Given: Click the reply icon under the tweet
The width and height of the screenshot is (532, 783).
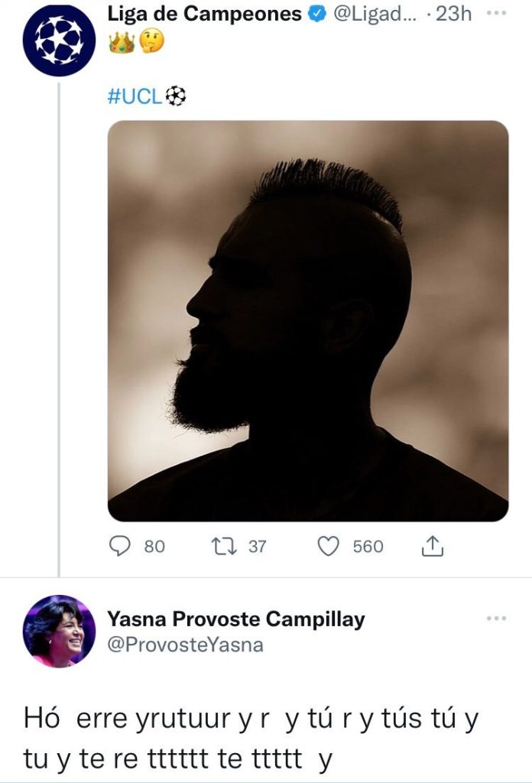Looking at the screenshot, I should click(x=119, y=544).
